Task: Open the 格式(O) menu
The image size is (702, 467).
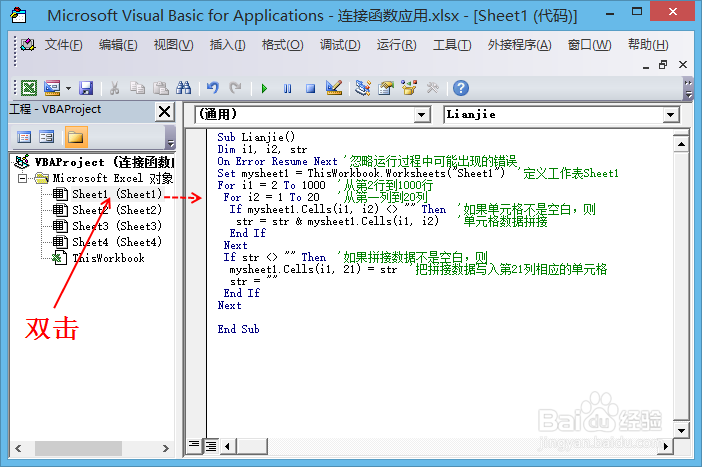Action: click(283, 45)
